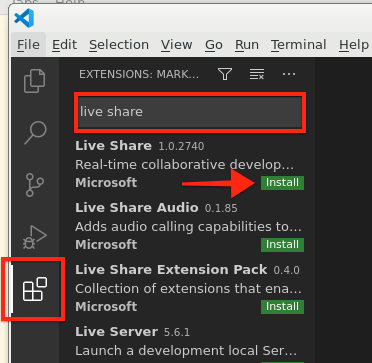
Task: Click the VS Code logo icon
Action: (x=24, y=18)
